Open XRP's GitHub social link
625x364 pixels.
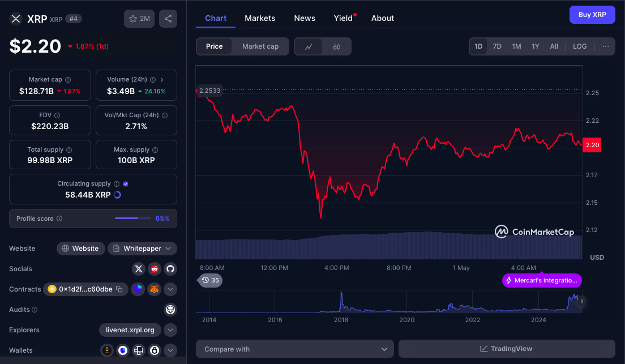(x=170, y=269)
